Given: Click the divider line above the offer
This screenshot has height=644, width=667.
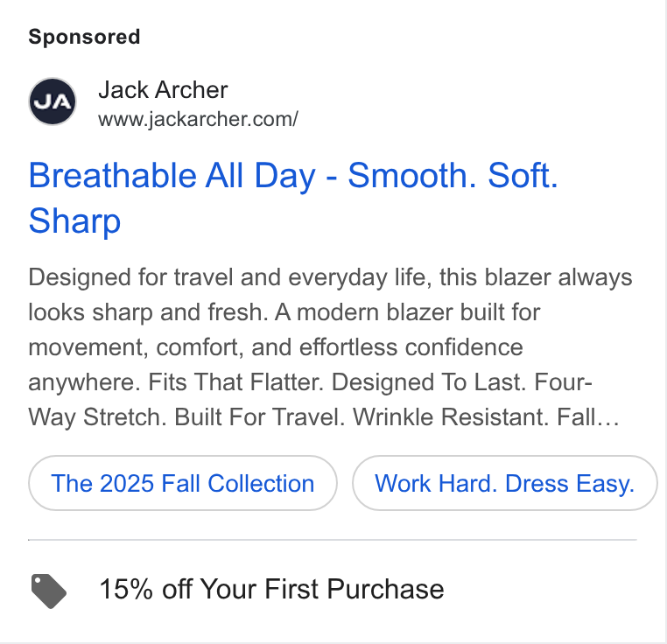Looking at the screenshot, I should pyautogui.click(x=333, y=540).
